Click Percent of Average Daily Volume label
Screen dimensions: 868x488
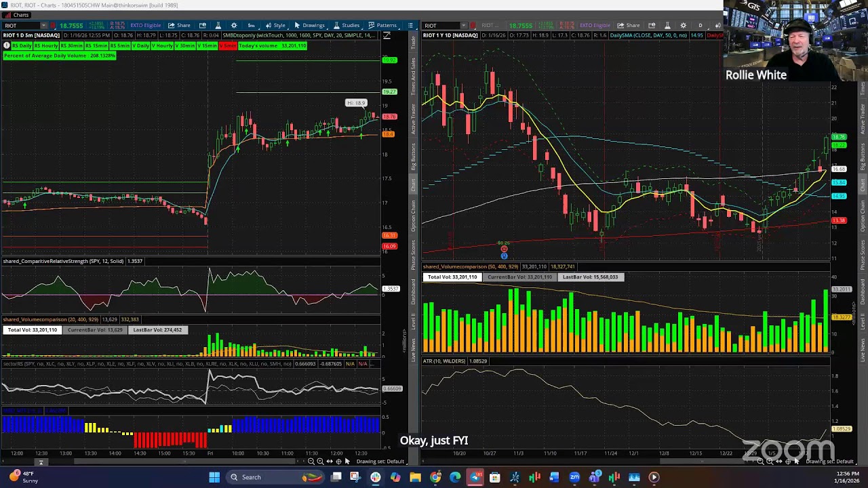pyautogui.click(x=60, y=56)
